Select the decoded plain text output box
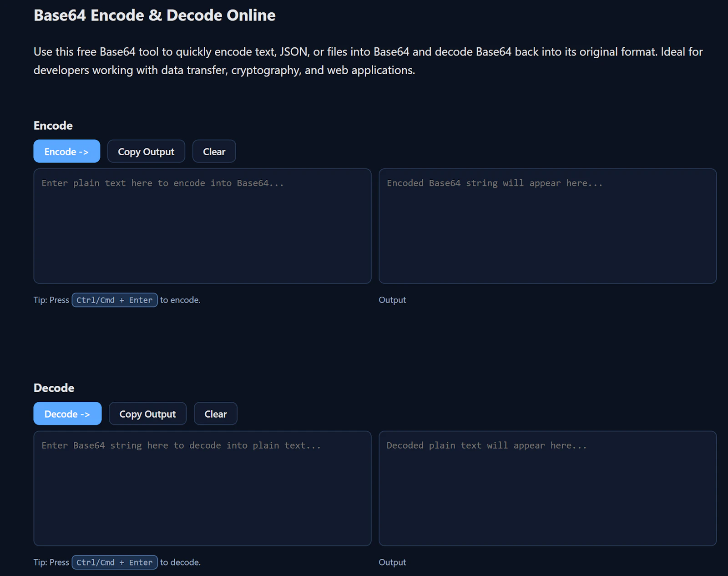728x576 pixels. (548, 489)
